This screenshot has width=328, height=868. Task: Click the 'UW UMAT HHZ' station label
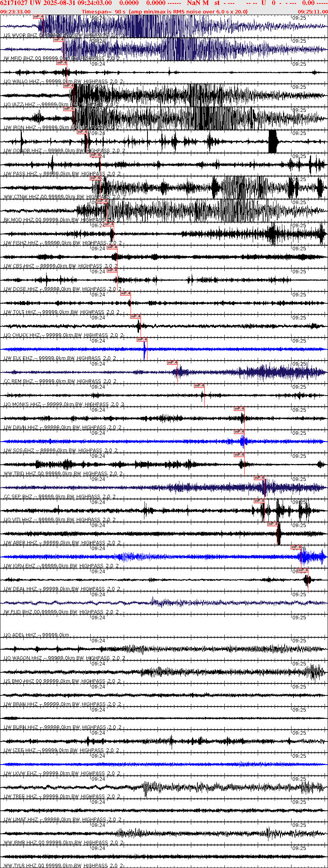pos(21,820)
